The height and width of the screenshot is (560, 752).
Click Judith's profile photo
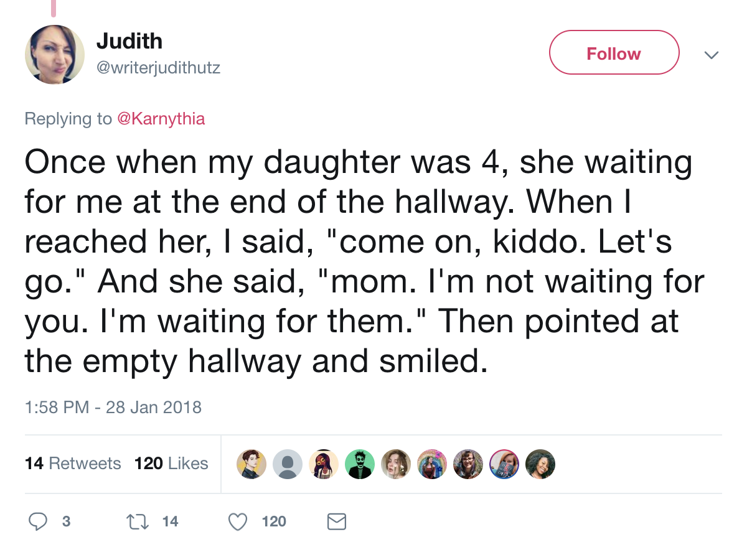[54, 55]
